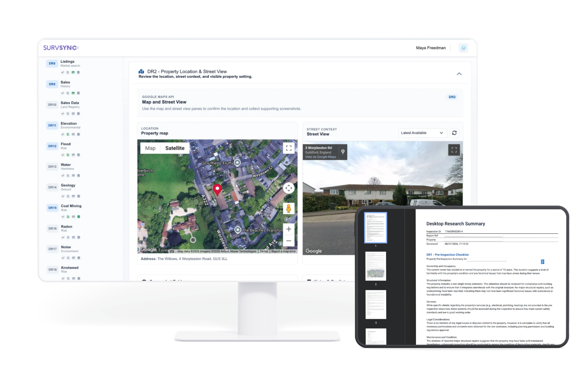Zoom out on the property map

tap(289, 241)
